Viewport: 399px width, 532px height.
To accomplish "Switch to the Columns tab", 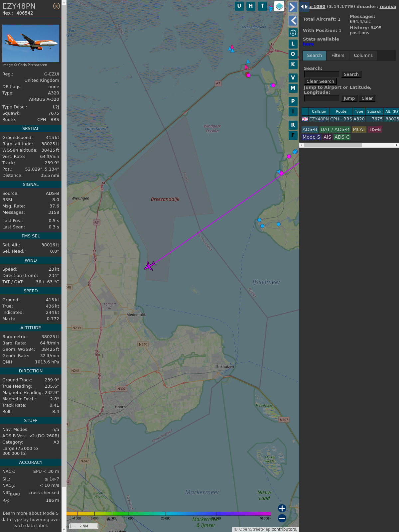I will (x=363, y=56).
